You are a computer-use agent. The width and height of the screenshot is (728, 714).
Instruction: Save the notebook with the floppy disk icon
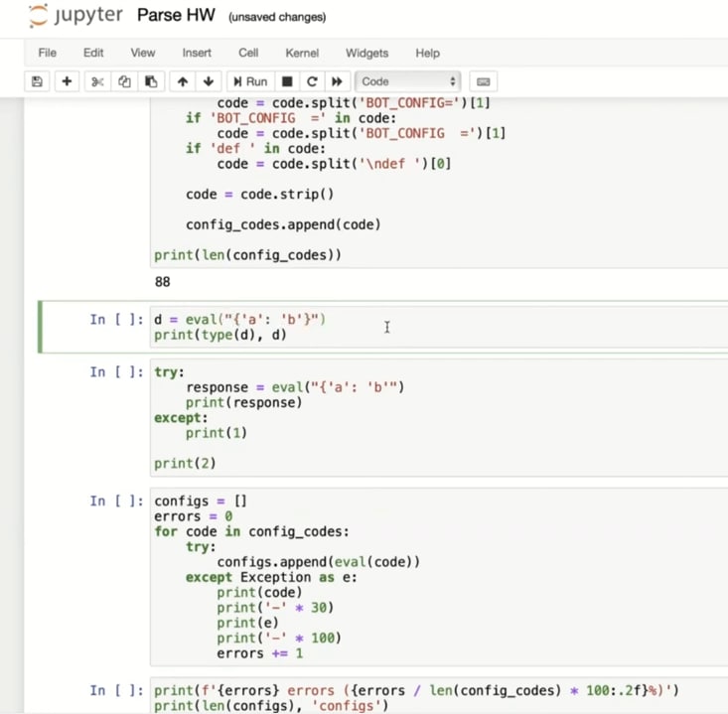pos(37,81)
